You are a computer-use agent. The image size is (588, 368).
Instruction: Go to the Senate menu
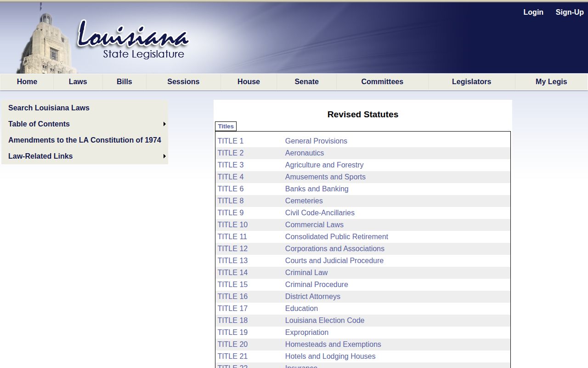click(x=306, y=82)
